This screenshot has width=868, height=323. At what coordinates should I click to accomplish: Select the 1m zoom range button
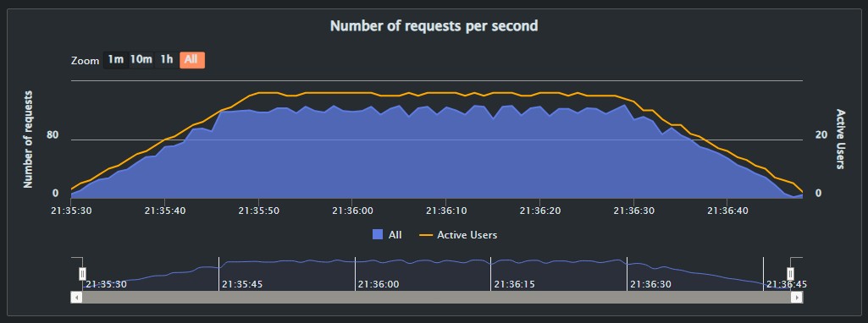coord(116,60)
